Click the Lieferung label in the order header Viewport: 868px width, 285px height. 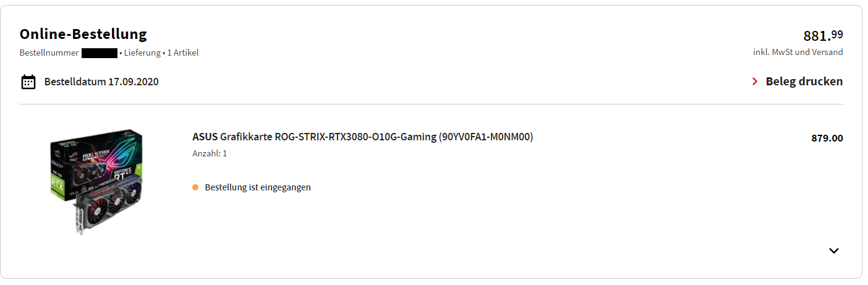click(142, 53)
